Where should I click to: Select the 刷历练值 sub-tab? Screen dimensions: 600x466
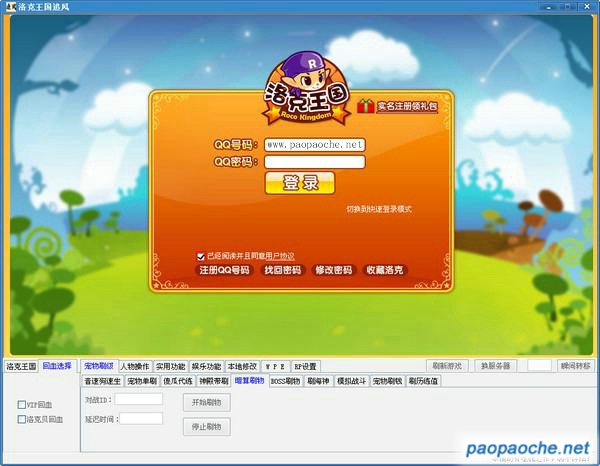pyautogui.click(x=423, y=381)
